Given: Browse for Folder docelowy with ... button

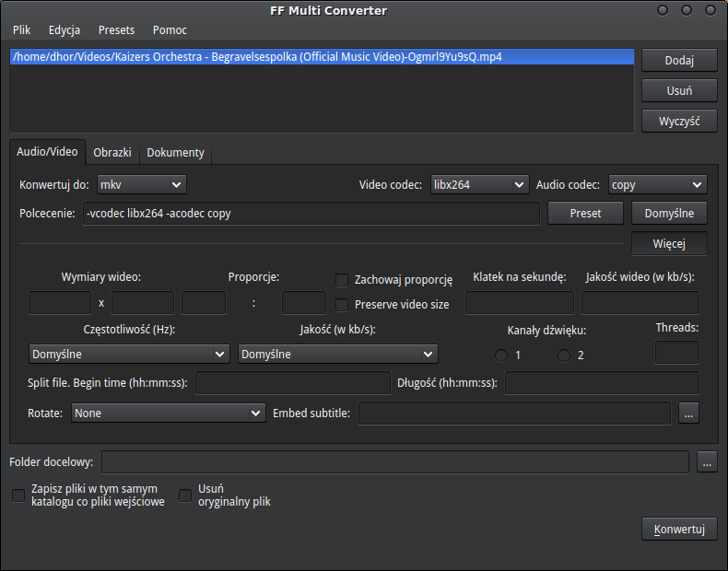Looking at the screenshot, I should (707, 462).
